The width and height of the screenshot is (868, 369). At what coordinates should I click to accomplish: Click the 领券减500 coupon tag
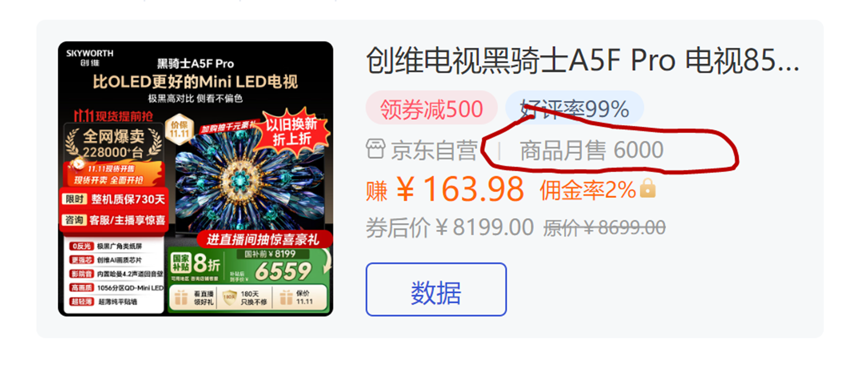(432, 109)
